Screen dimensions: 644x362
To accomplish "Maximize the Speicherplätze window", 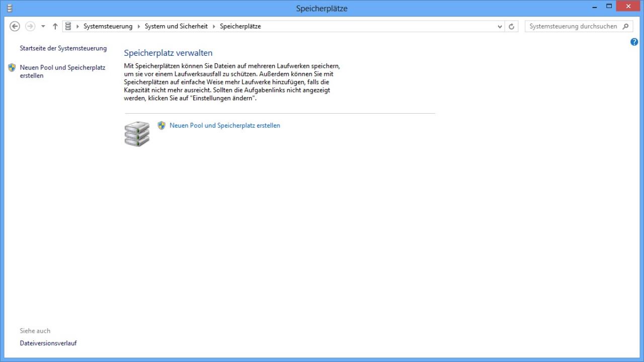I will tap(609, 7).
